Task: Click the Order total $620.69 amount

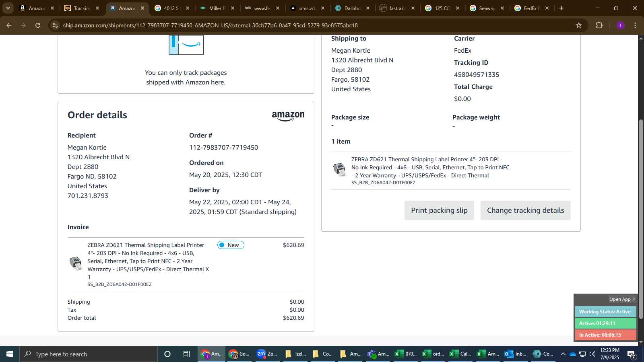Action: [x=293, y=318]
